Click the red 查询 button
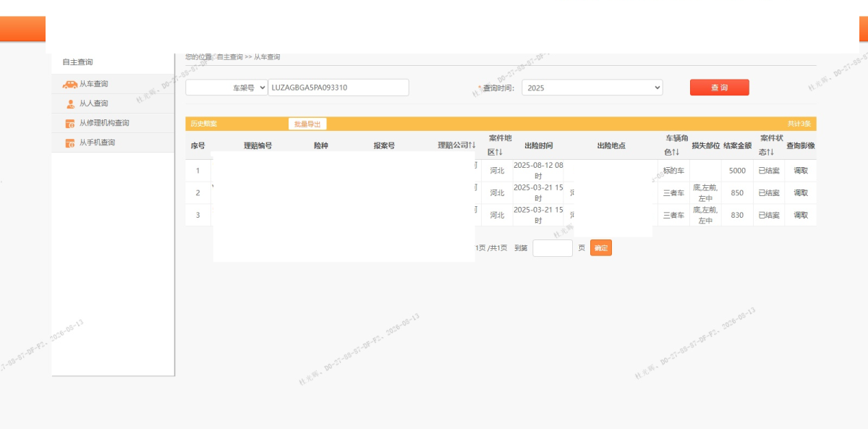Viewport: 868px width, 429px height. click(719, 88)
